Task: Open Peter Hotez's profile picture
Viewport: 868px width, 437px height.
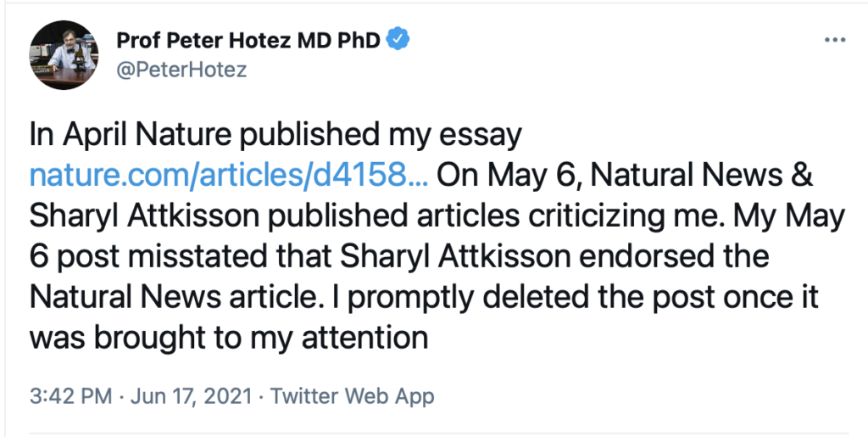Action: 64,55
